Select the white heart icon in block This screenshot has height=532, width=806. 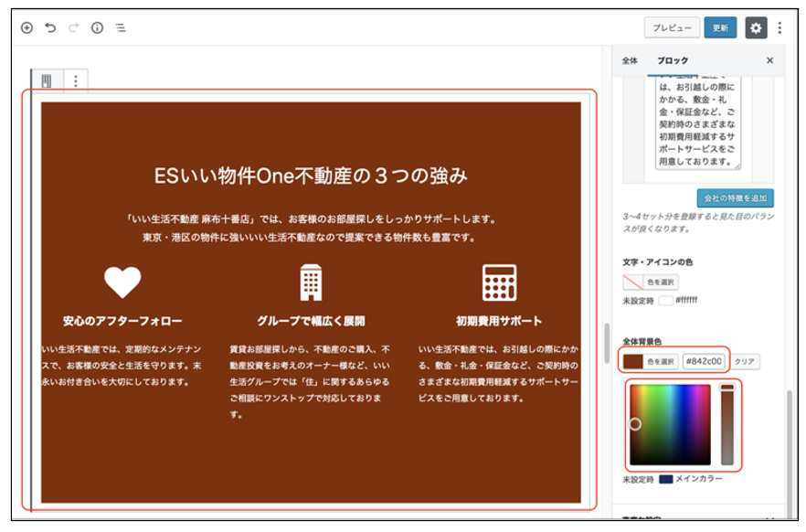coord(122,282)
